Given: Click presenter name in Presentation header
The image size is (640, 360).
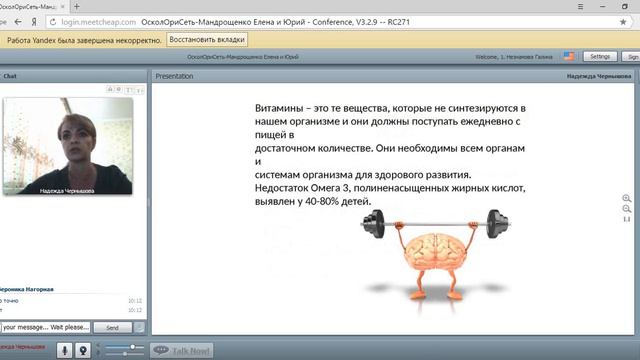Looking at the screenshot, I should point(599,76).
